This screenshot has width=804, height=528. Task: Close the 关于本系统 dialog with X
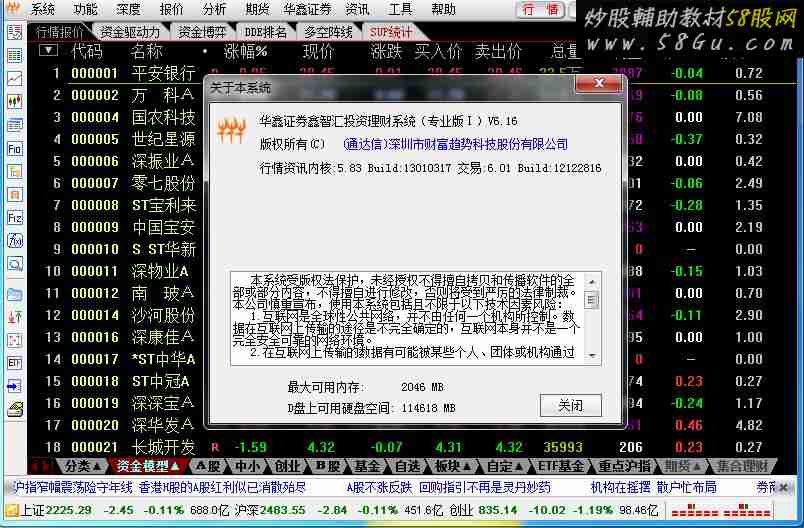pyautogui.click(x=599, y=83)
